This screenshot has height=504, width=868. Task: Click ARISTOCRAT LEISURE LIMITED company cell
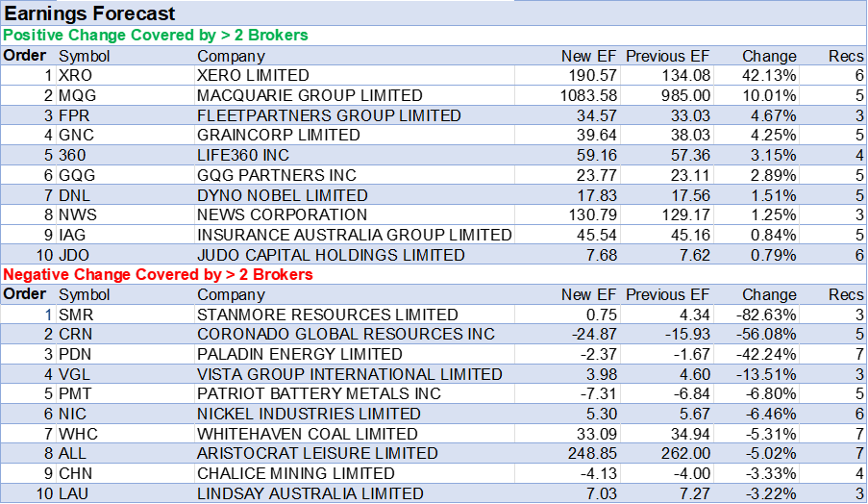point(317,453)
